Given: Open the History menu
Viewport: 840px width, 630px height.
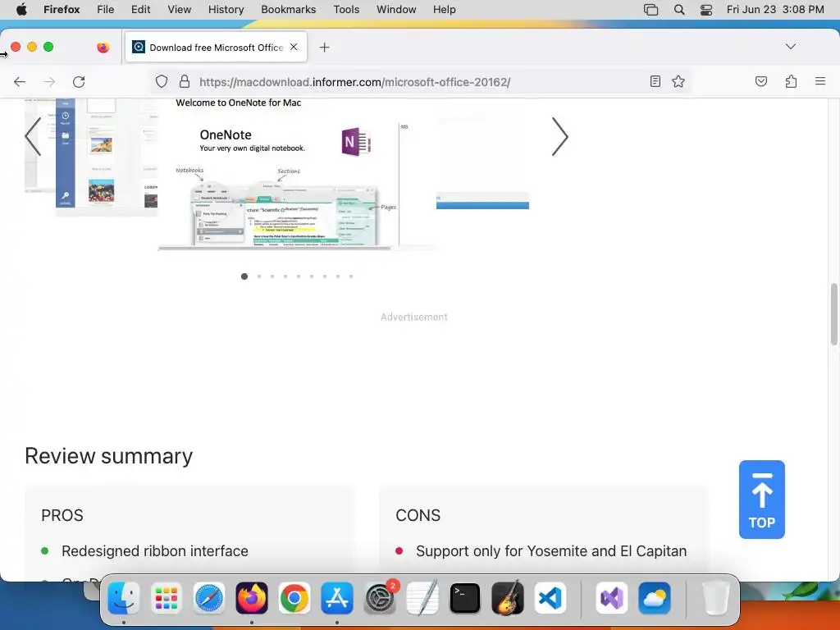Looking at the screenshot, I should [226, 9].
